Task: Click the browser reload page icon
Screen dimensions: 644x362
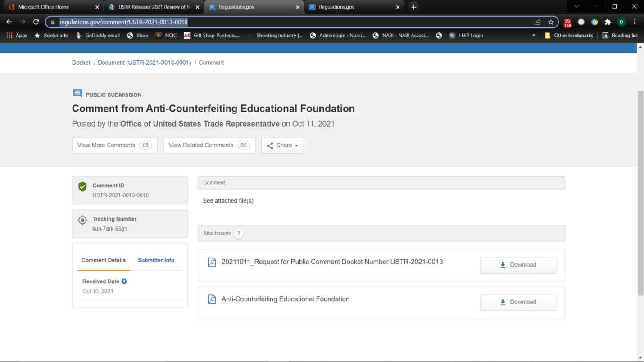Action: click(x=36, y=22)
